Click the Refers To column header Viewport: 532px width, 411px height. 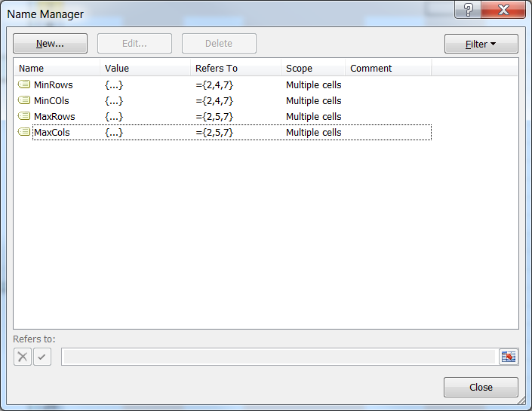coord(235,68)
